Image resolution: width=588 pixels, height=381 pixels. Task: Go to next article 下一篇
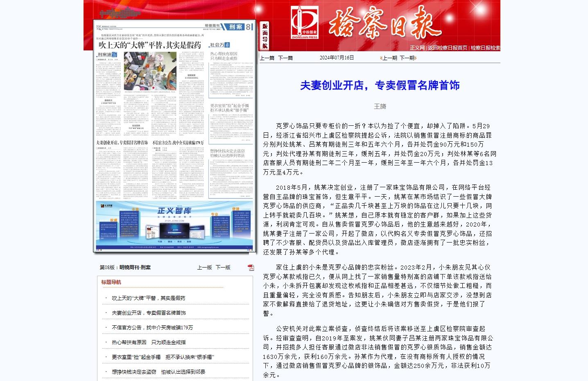click(285, 58)
